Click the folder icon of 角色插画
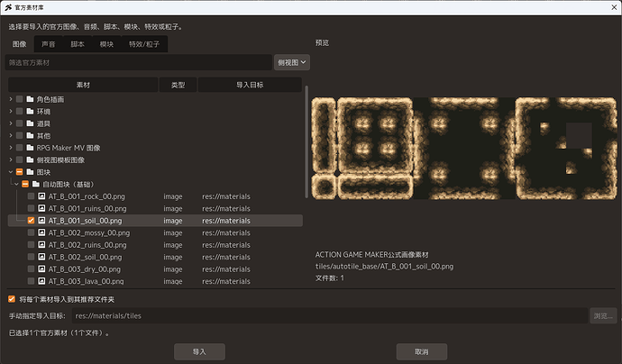 [x=30, y=99]
